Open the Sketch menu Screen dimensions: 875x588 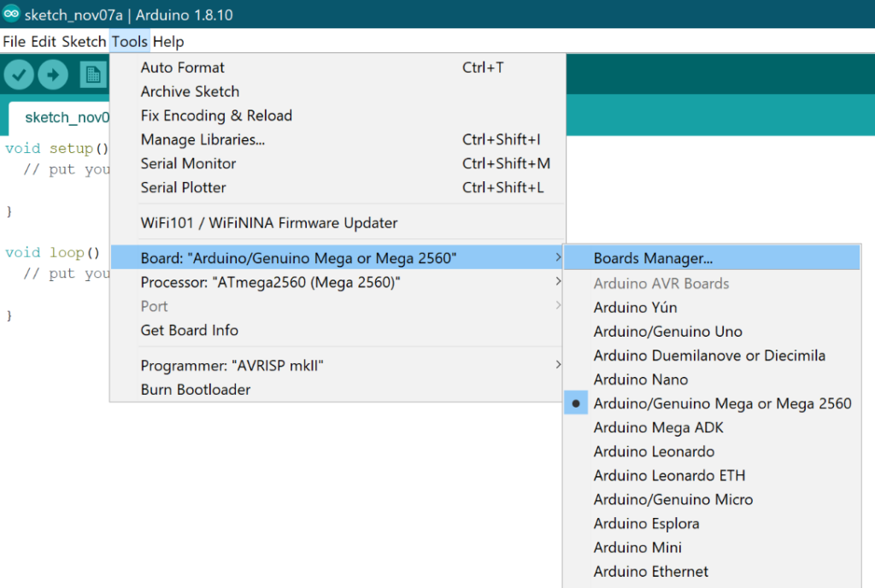(84, 42)
